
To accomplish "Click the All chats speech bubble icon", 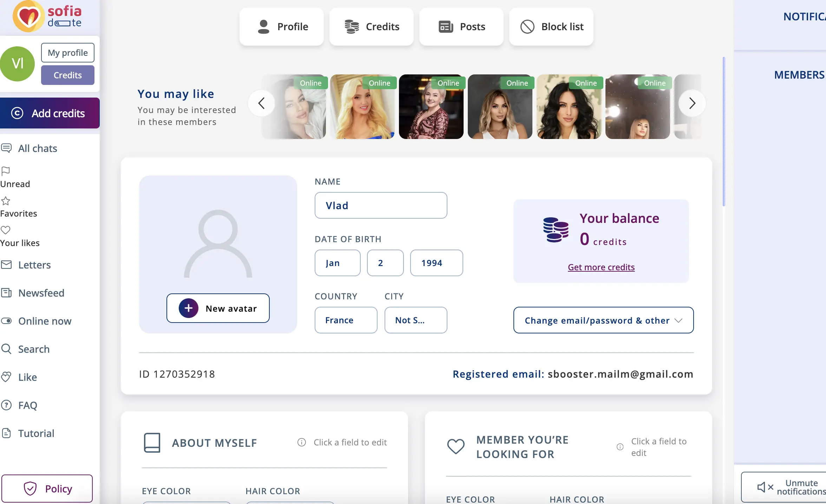I will (x=6, y=148).
